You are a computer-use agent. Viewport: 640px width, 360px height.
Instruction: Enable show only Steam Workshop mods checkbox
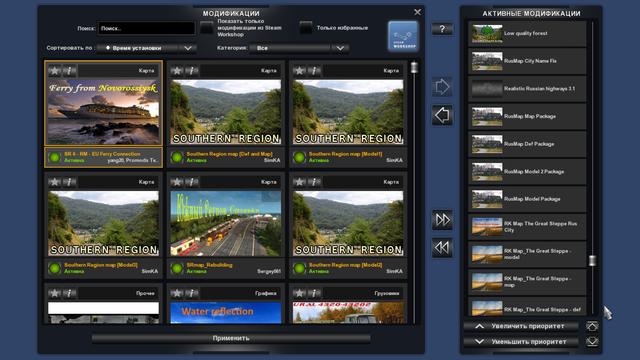[x=207, y=28]
